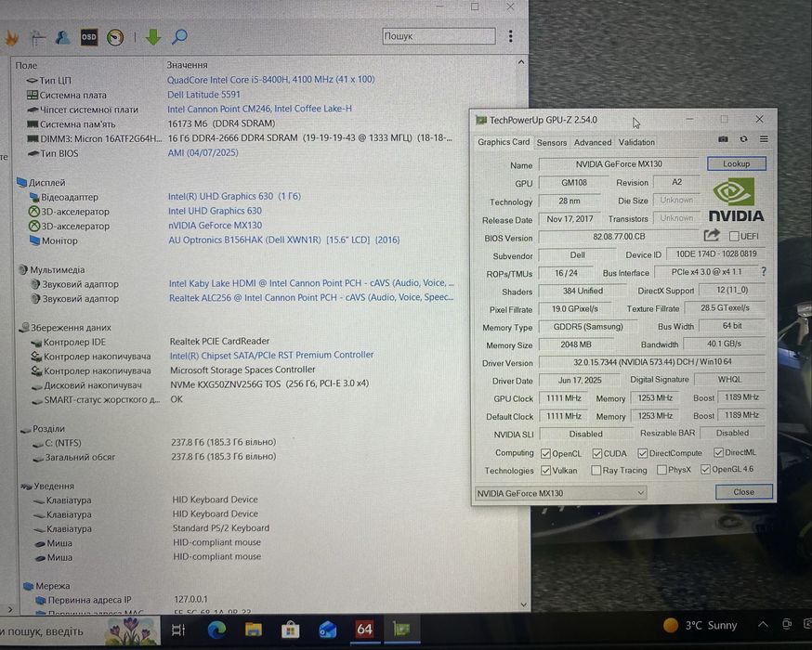Screen dimensions: 812x650
Task: Open the hamburger menu in GPU-Z
Action: coord(764,139)
